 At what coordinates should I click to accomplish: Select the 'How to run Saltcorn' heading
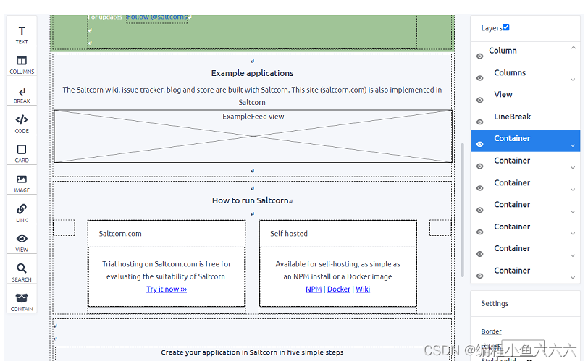250,200
